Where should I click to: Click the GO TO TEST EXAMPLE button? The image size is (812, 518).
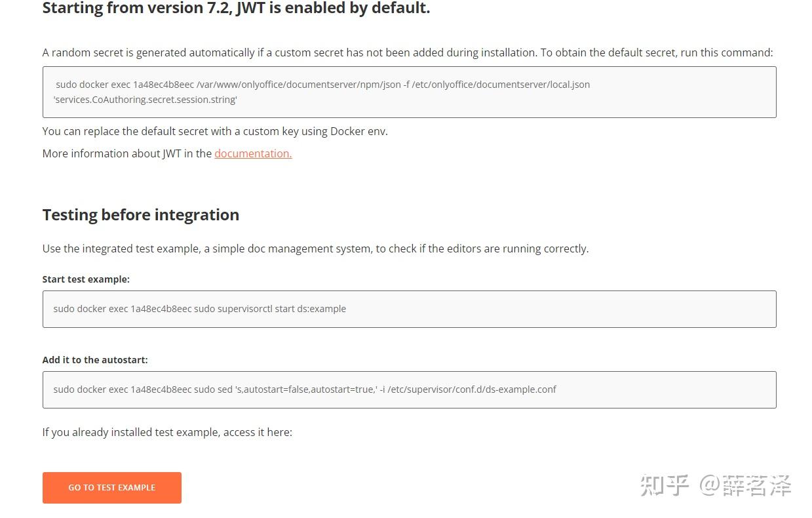(111, 488)
